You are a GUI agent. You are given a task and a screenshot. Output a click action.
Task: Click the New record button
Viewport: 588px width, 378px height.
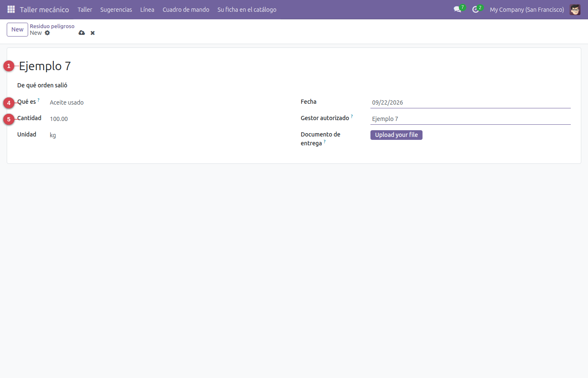[17, 29]
